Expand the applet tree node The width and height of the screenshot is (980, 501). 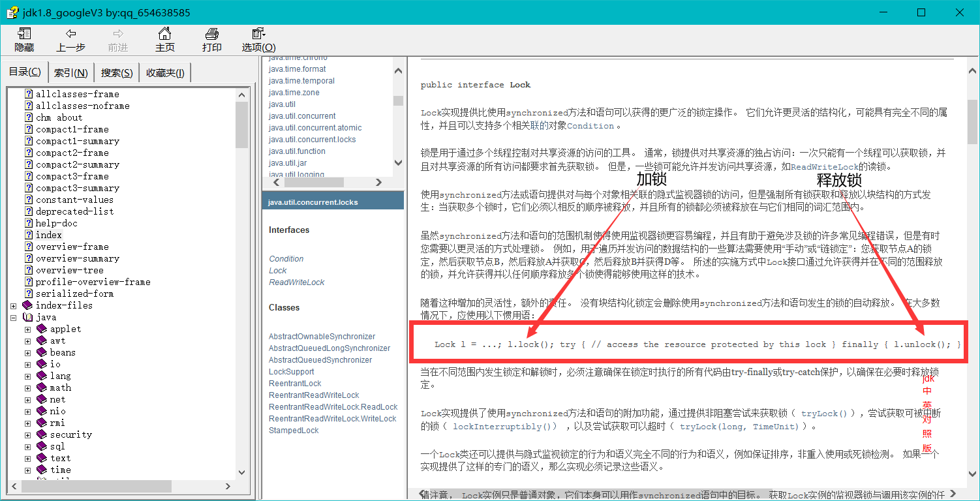[27, 329]
